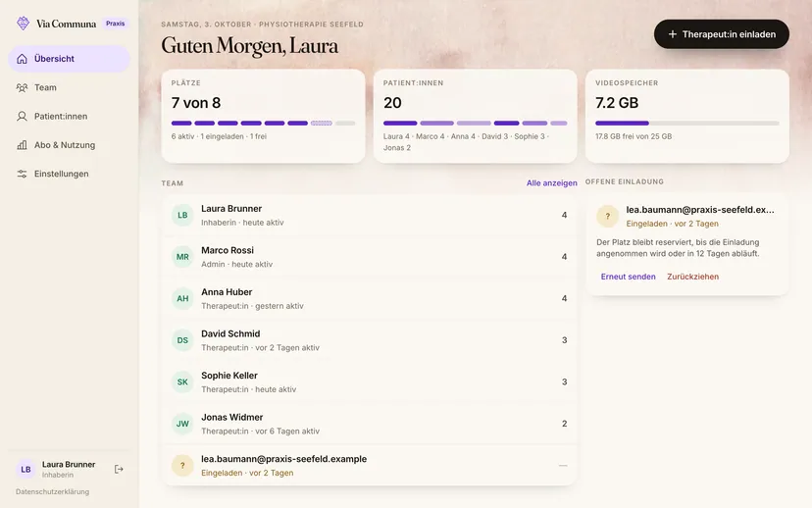This screenshot has height=508, width=812.
Task: Open Übersicht via the home icon
Action: [x=22, y=59]
